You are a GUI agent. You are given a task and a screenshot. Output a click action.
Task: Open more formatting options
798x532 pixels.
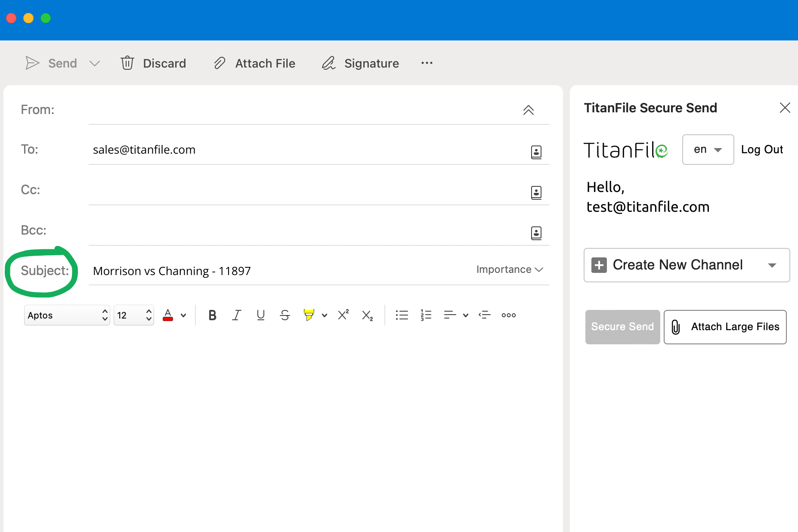click(509, 315)
